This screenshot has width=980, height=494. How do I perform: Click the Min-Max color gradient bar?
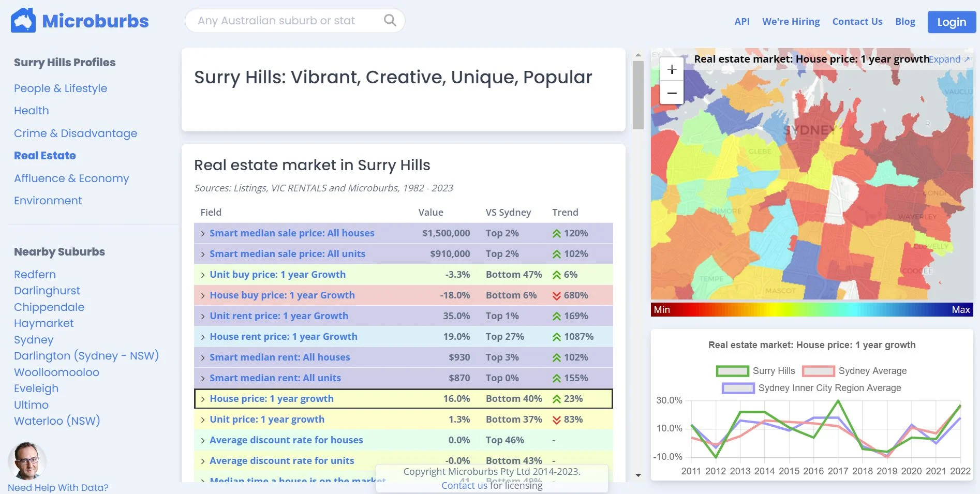coord(811,309)
